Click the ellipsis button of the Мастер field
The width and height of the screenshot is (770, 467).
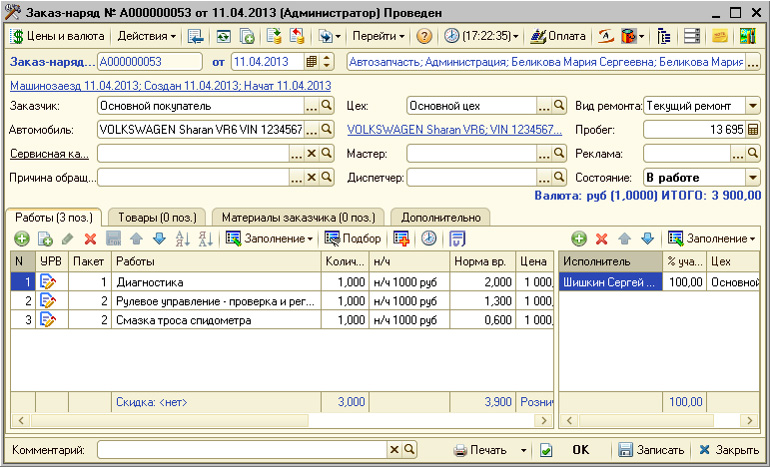[544, 154]
